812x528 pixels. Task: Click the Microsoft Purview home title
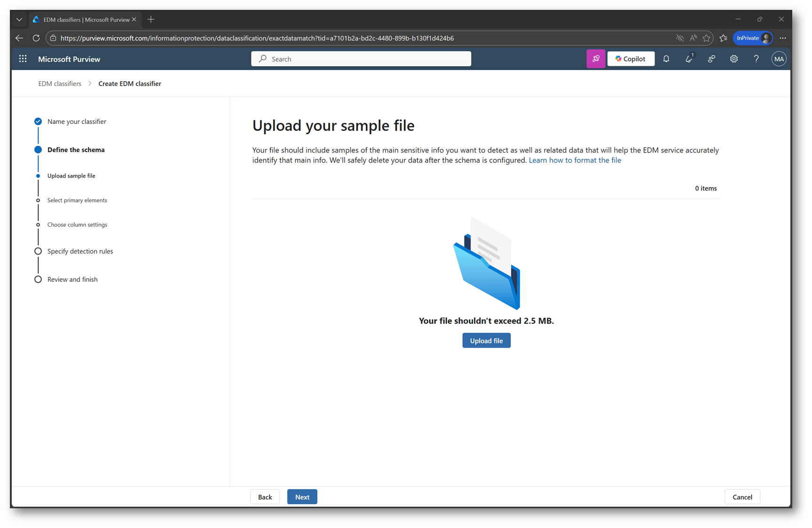(69, 59)
